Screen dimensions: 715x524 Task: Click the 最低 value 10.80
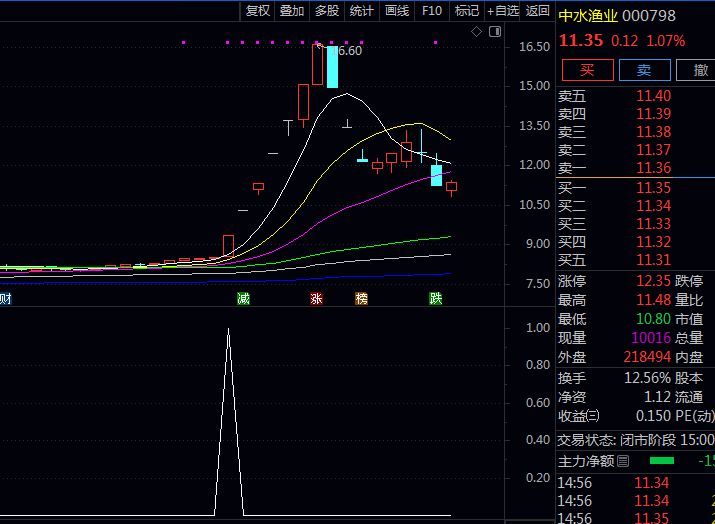pyautogui.click(x=653, y=319)
